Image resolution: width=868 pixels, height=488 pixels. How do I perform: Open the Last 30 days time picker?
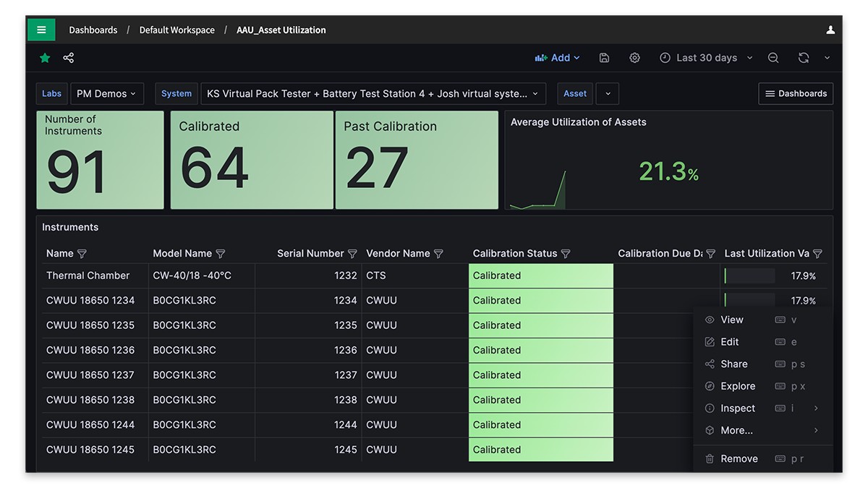click(706, 58)
